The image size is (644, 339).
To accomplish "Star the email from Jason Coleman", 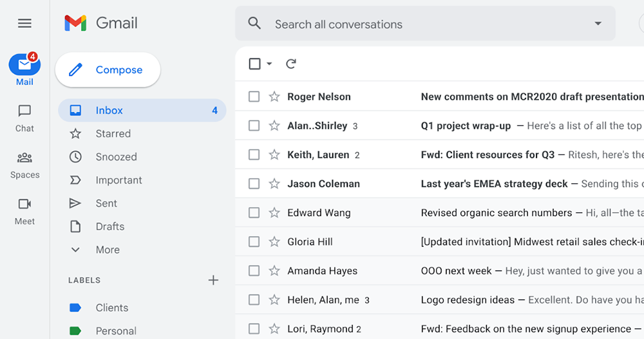I will (274, 184).
